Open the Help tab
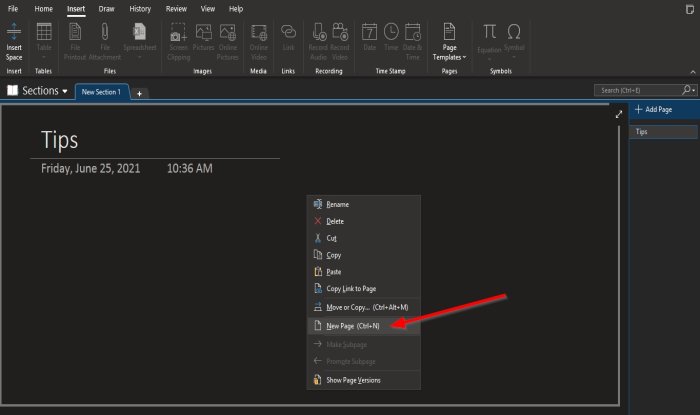700x415 pixels. tap(236, 8)
